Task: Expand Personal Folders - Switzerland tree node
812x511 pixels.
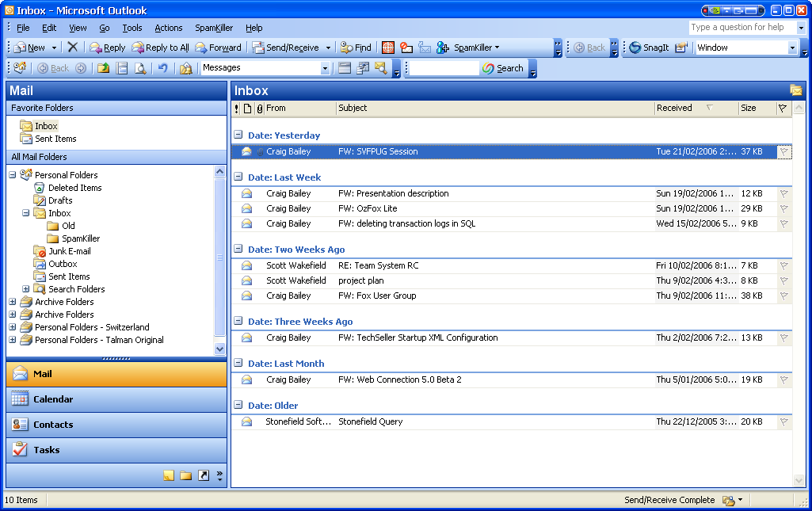Action: (x=13, y=327)
